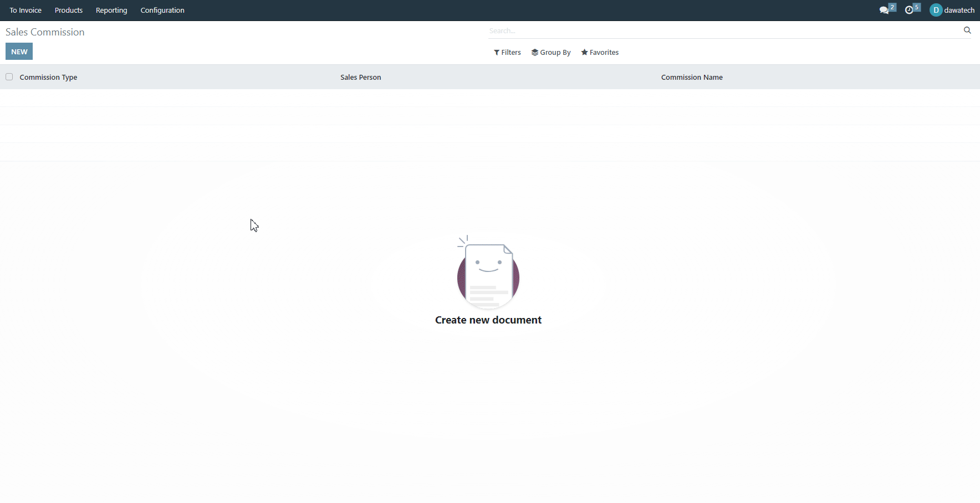The image size is (980, 503).
Task: Expand the Filters dropdown
Action: coord(507,52)
